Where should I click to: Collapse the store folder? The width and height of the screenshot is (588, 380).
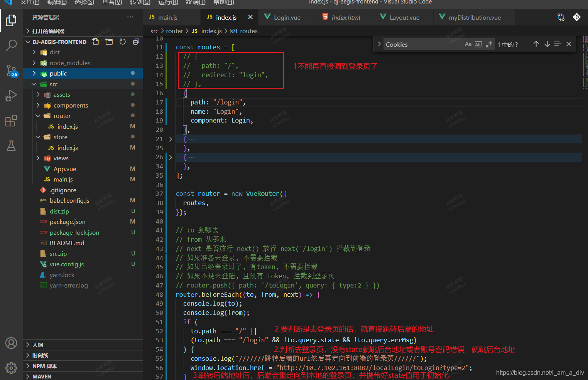coord(83,137)
